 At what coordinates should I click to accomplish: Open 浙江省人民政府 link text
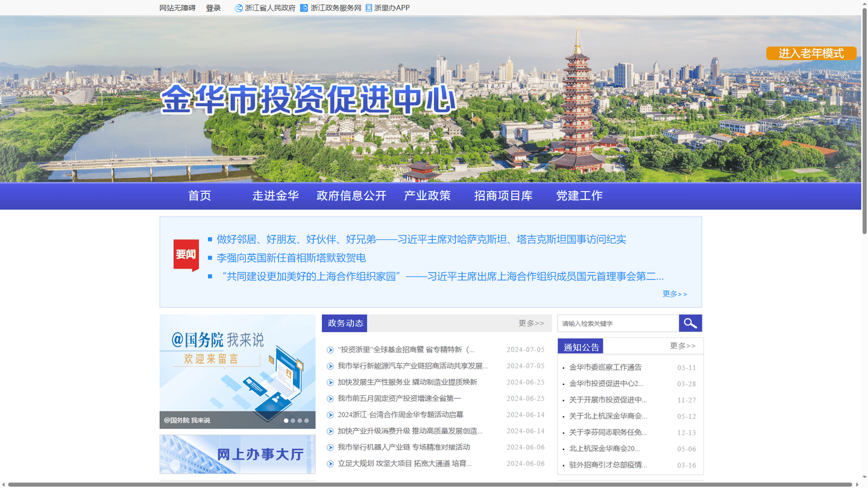coord(270,8)
